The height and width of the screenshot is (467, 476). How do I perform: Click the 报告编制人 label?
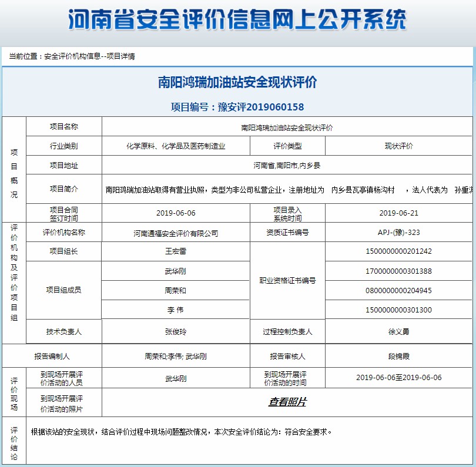52,356
